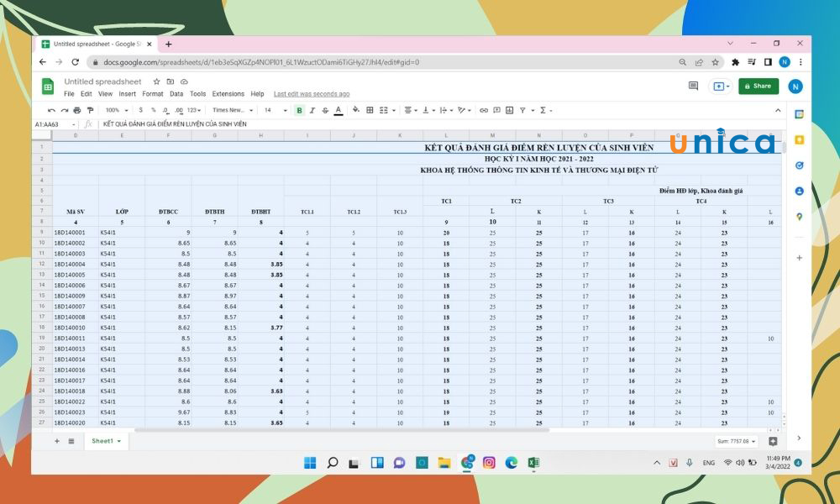The image size is (840, 504).
Task: Click the formula bar text
Action: [175, 124]
